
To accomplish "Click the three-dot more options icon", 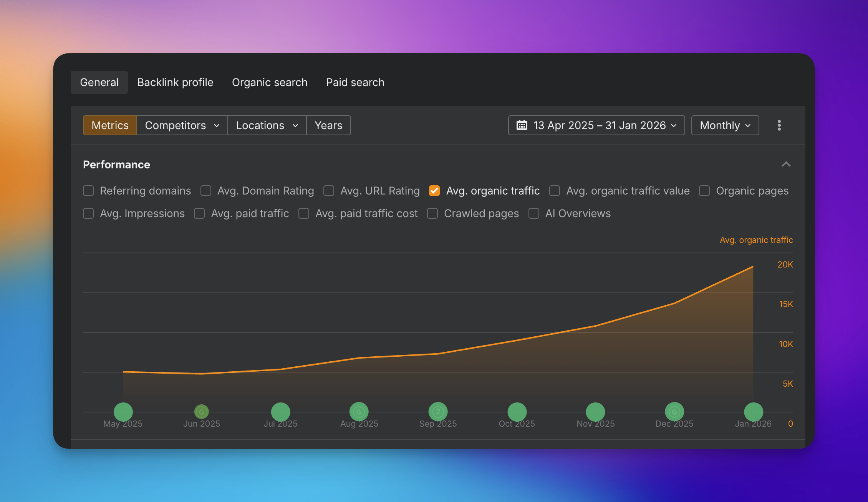I will pos(779,125).
